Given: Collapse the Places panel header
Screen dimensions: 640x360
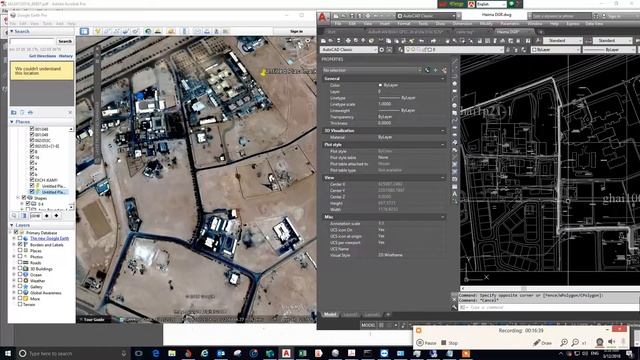Looking at the screenshot, I should tap(12, 122).
